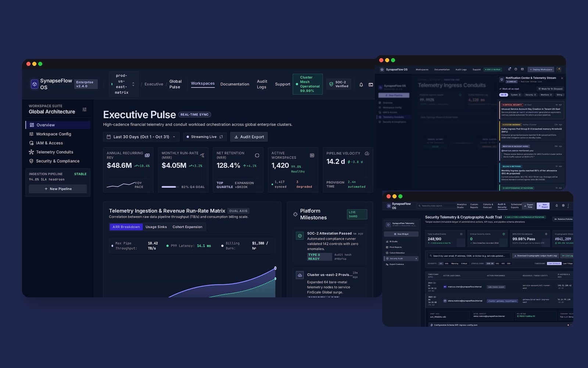Select the 401 status code filter
The height and width of the screenshot is (368, 588).
pos(497,263)
